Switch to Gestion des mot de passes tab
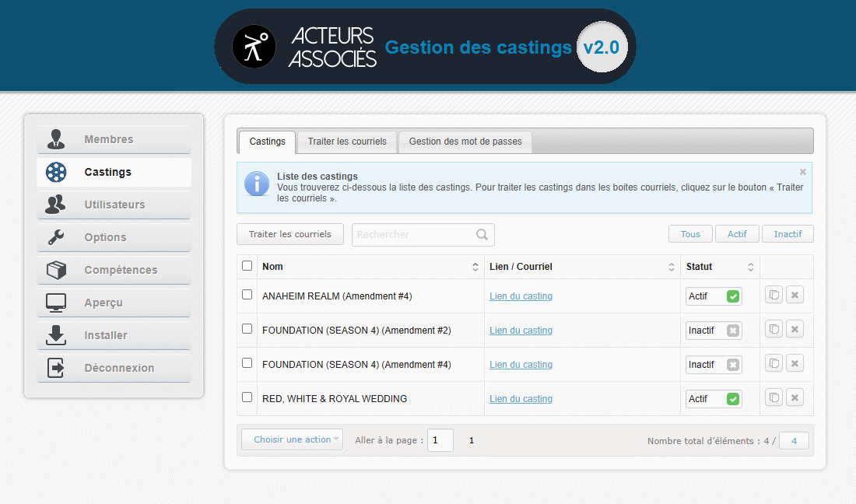Image resolution: width=856 pixels, height=504 pixels. 465,142
